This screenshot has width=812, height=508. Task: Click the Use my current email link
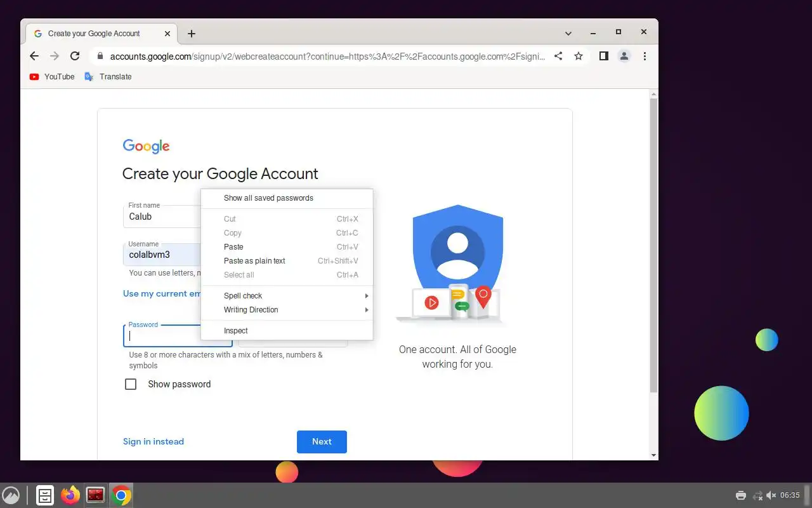tap(162, 293)
